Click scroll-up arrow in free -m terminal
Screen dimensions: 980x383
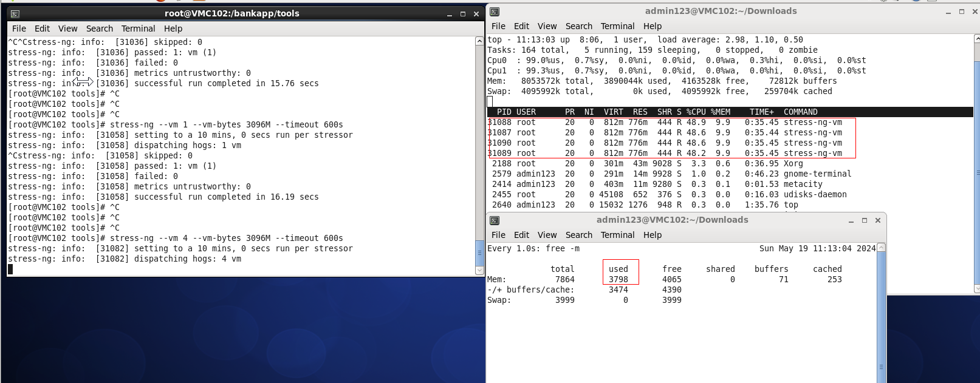coord(882,248)
